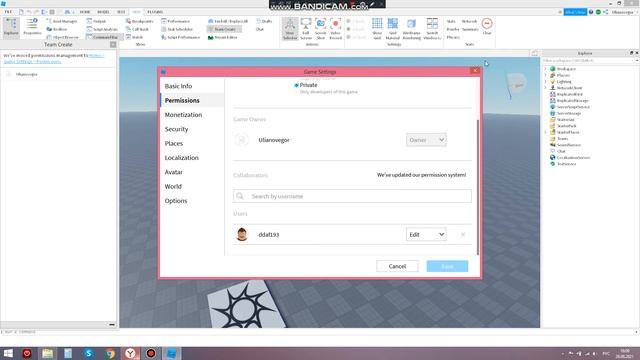The width and height of the screenshot is (640, 360).
Task: Expand the StarterPlayer tree node
Action: point(546,132)
